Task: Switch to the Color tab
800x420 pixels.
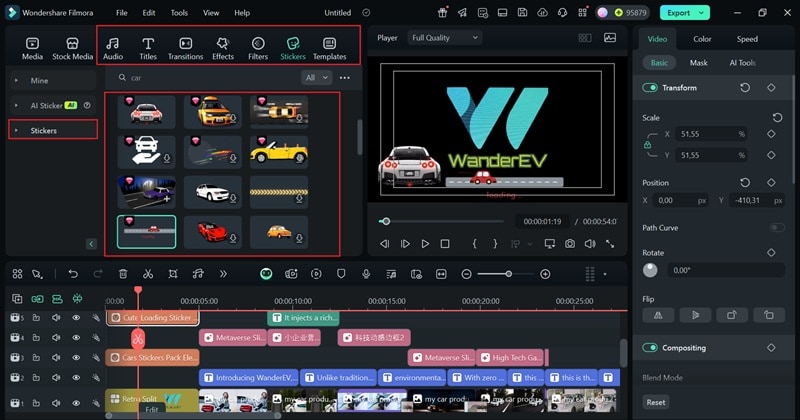Action: pyautogui.click(x=702, y=39)
